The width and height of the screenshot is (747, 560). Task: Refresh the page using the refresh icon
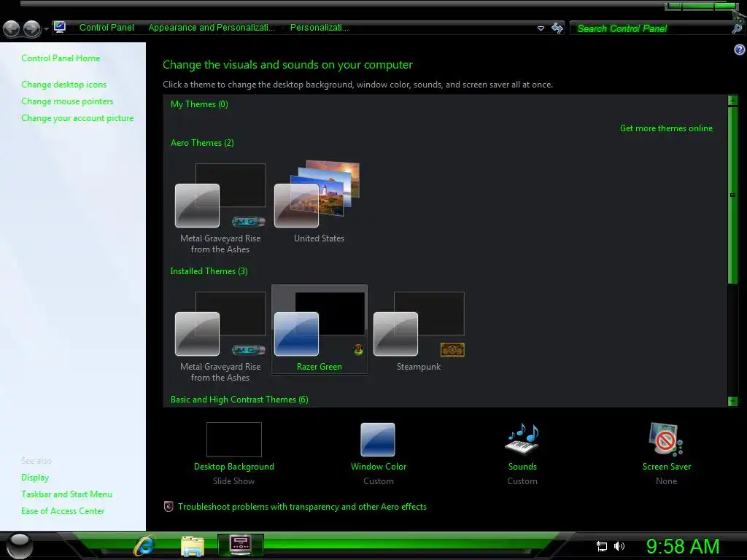point(557,28)
